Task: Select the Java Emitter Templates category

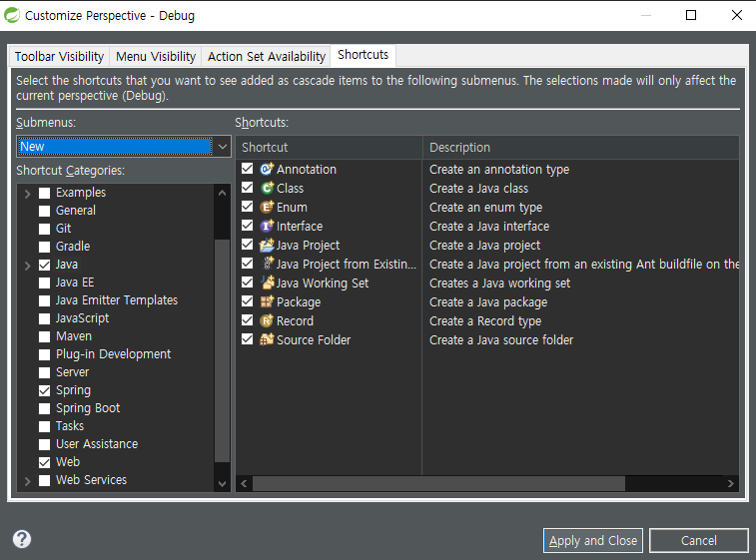Action: (x=117, y=300)
